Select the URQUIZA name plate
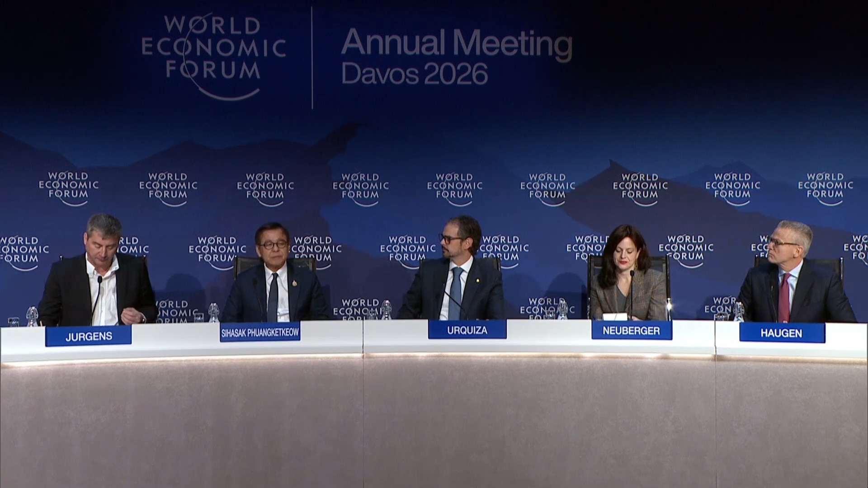Viewport: 868px width, 488px height. [467, 330]
